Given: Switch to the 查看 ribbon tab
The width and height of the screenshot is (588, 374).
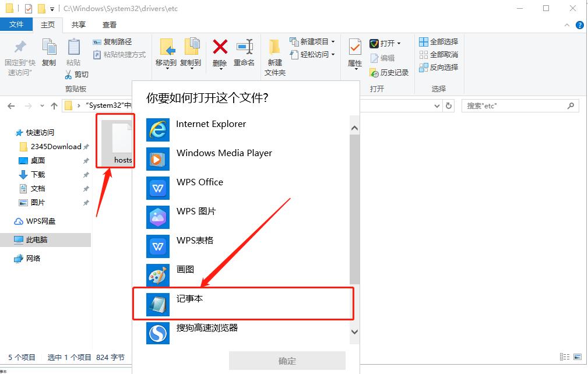Looking at the screenshot, I should click(x=110, y=24).
